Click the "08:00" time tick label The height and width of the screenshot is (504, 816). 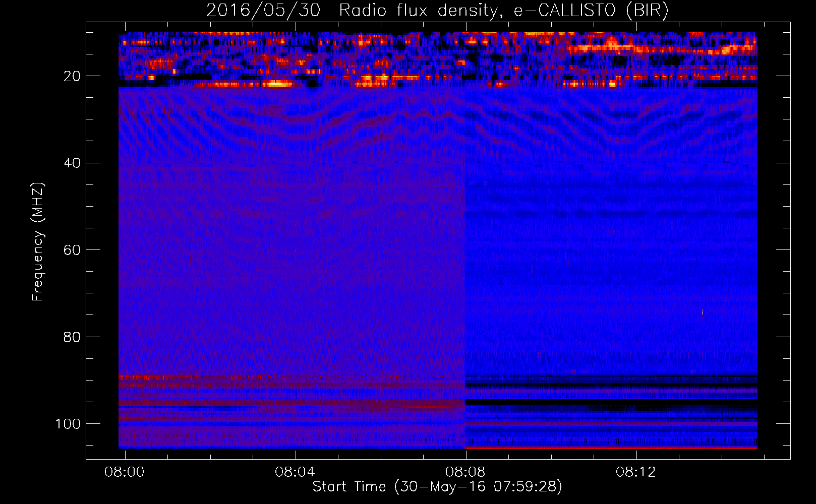click(125, 472)
